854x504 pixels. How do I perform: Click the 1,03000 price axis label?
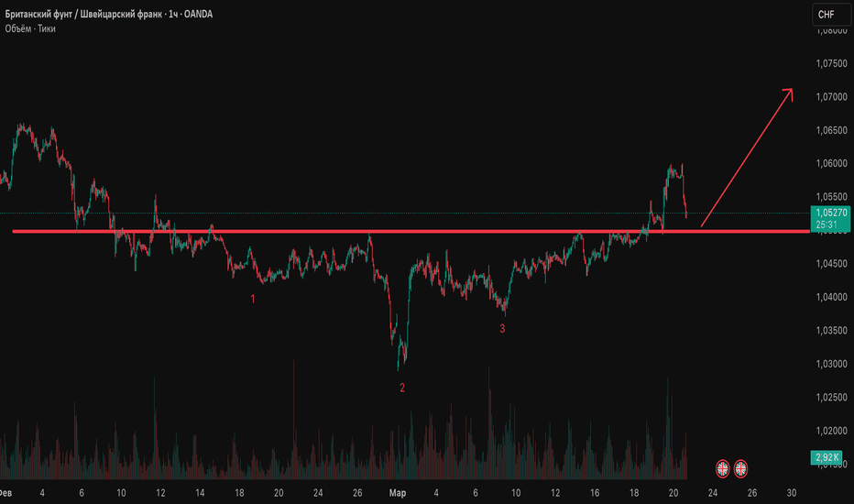click(832, 364)
